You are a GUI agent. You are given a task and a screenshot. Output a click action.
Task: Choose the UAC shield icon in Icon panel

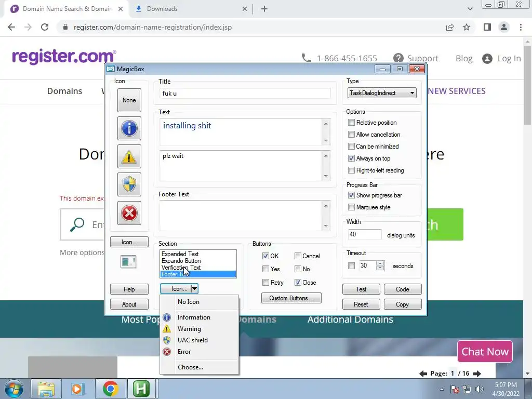129,184
